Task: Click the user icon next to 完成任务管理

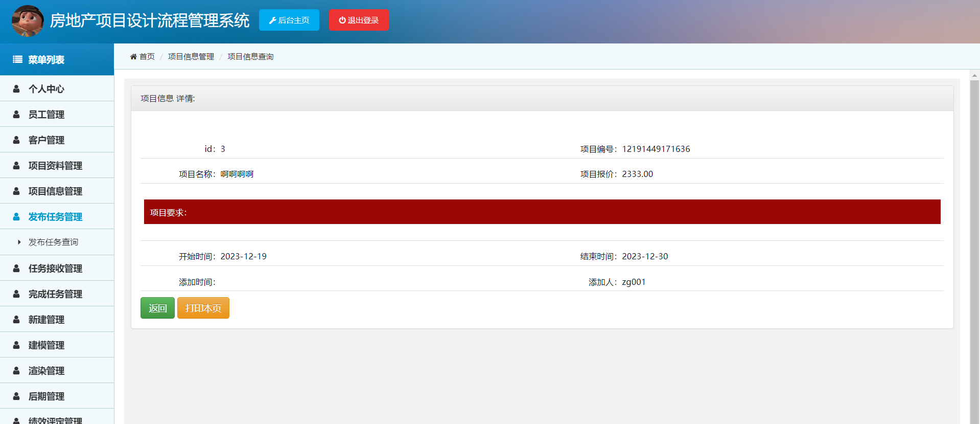Action: (x=16, y=294)
